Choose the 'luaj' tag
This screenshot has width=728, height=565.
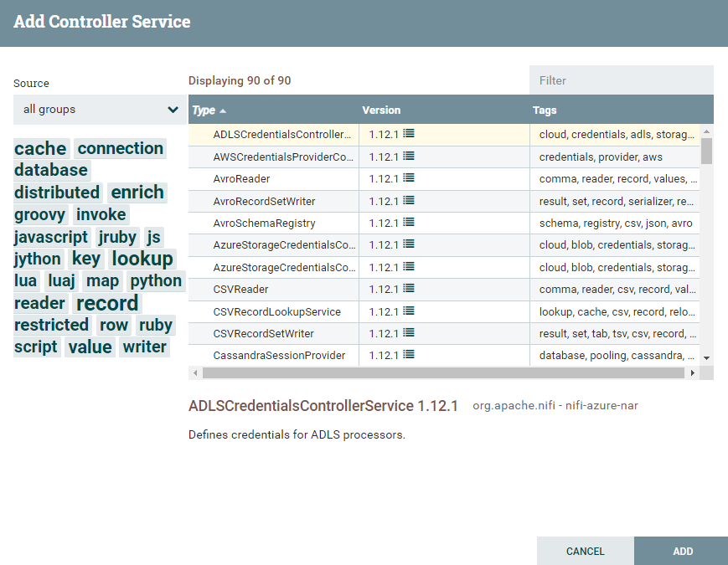61,280
